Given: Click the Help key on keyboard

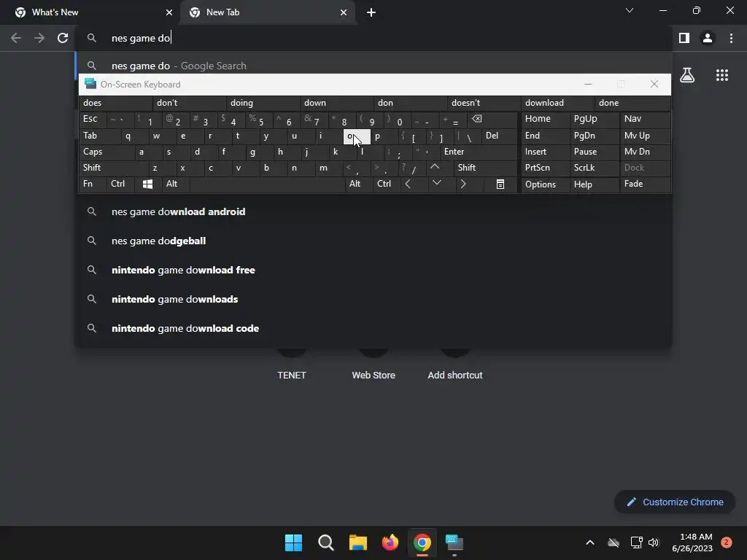Looking at the screenshot, I should tap(594, 184).
